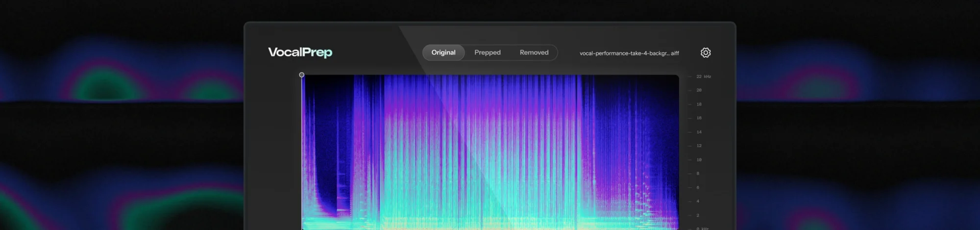Click the VocalPrep logo
The height and width of the screenshot is (230, 980).
[x=300, y=52]
